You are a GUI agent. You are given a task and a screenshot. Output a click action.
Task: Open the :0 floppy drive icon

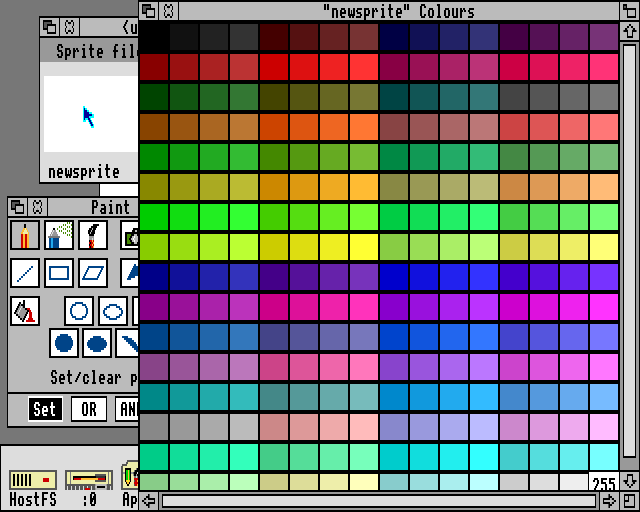(89, 488)
